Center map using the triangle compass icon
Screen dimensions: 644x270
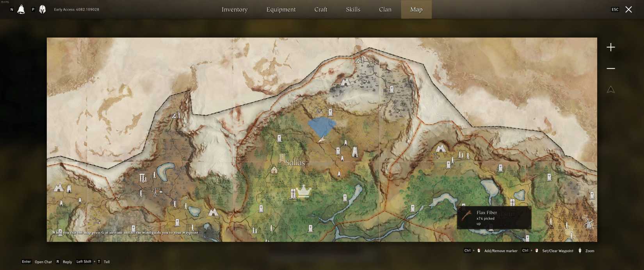(x=610, y=90)
